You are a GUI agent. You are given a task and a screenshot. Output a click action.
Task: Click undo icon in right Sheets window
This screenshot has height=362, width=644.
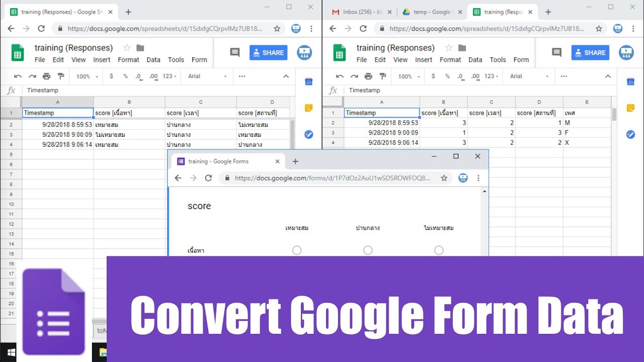(x=340, y=76)
